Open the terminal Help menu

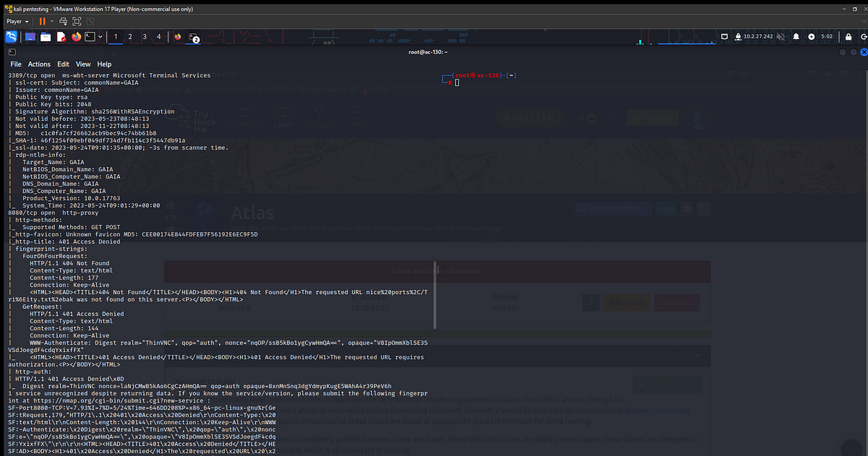point(104,64)
